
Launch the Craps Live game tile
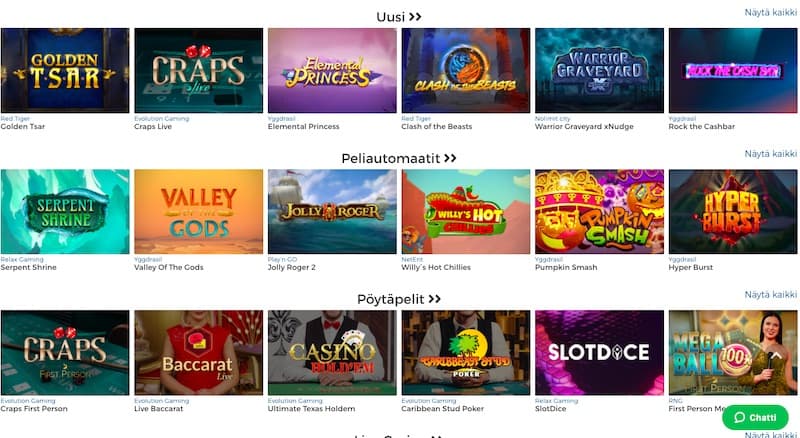(198, 70)
